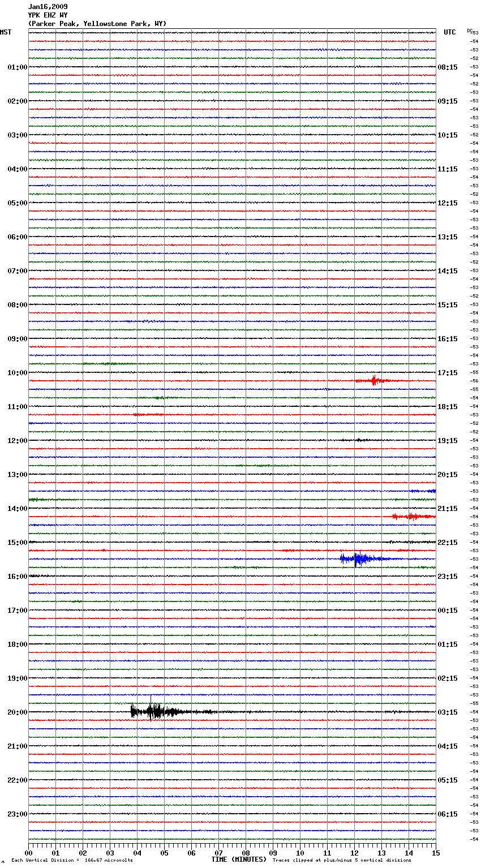Viewport: 481px width, 868px height.
Task: Click the 17:15 UTC time label
Action: [448, 373]
